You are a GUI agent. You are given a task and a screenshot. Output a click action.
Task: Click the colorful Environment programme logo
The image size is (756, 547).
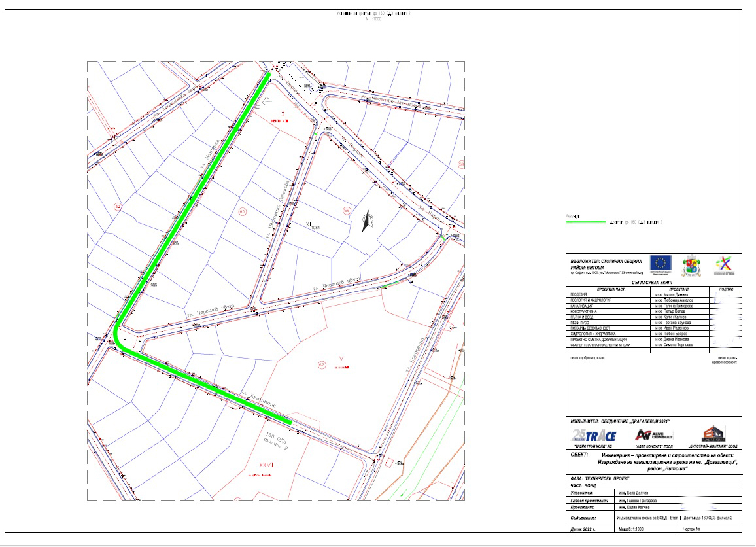723,265
